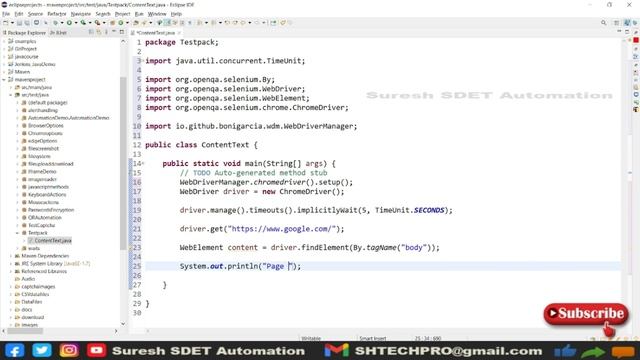
Task: Click the Search magnifier icon at top right
Action: pyautogui.click(x=603, y=23)
